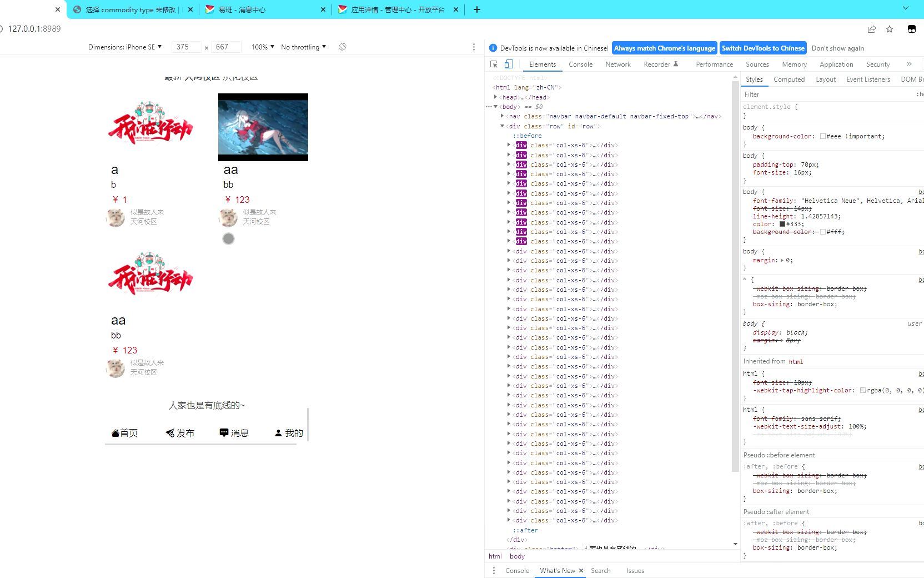Select the inspect element cursor tool
Viewport: 924px width, 578px height.
pos(494,64)
